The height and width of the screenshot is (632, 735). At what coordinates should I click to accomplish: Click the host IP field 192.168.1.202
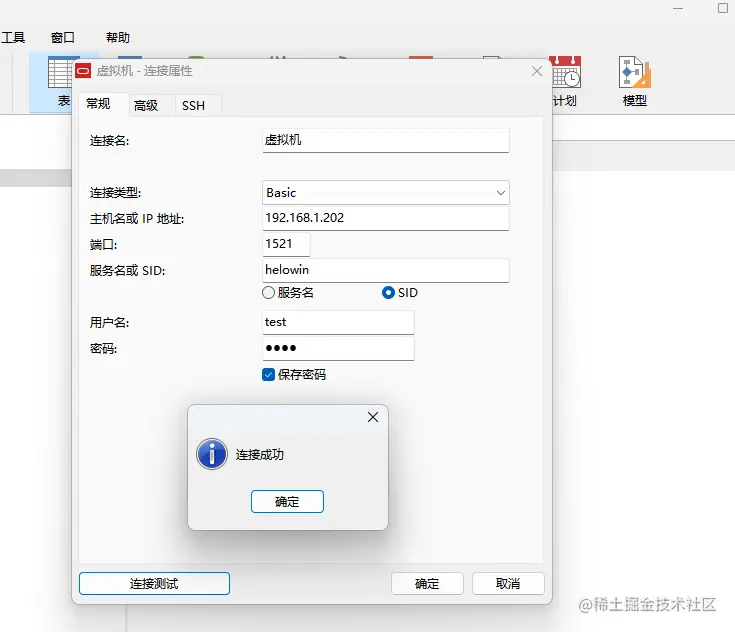pos(385,218)
